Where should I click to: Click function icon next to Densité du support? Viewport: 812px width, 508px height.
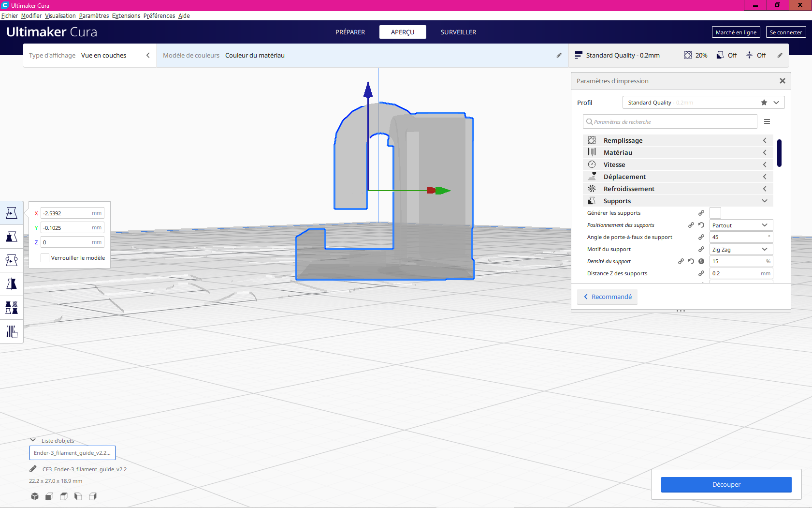[701, 261]
